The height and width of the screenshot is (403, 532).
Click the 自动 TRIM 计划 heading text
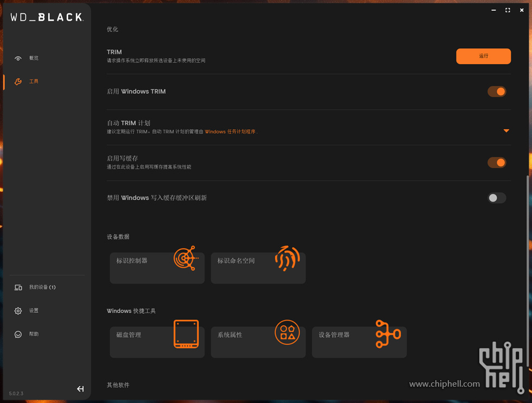click(128, 123)
